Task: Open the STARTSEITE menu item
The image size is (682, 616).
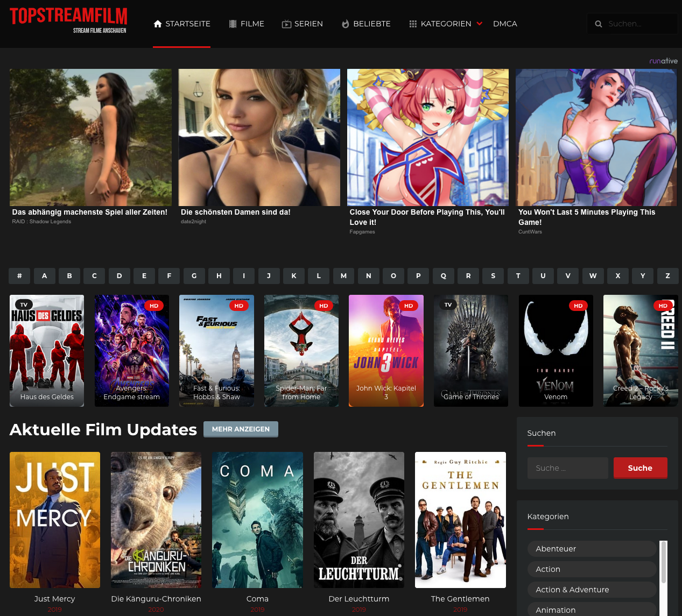Action: point(187,24)
